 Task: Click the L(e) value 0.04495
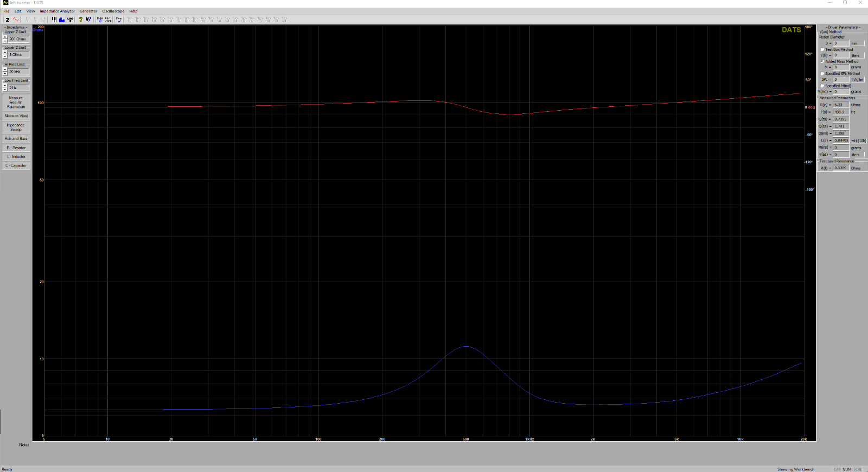[x=841, y=140]
